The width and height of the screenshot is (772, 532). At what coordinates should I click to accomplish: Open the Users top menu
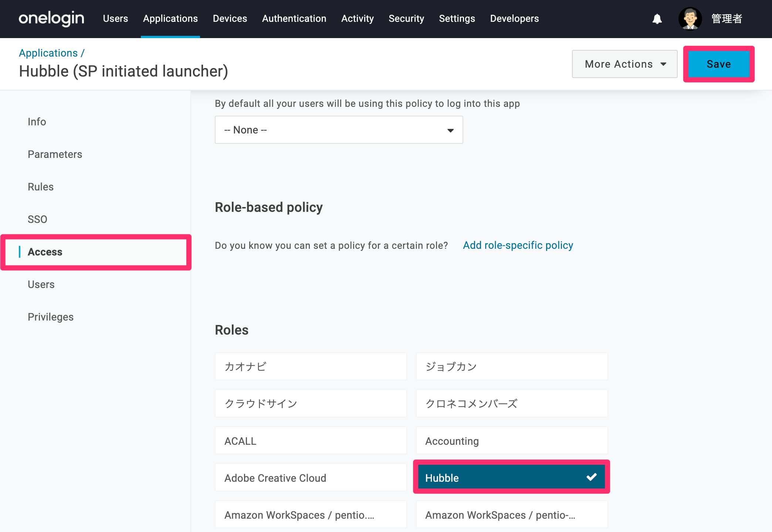(115, 18)
